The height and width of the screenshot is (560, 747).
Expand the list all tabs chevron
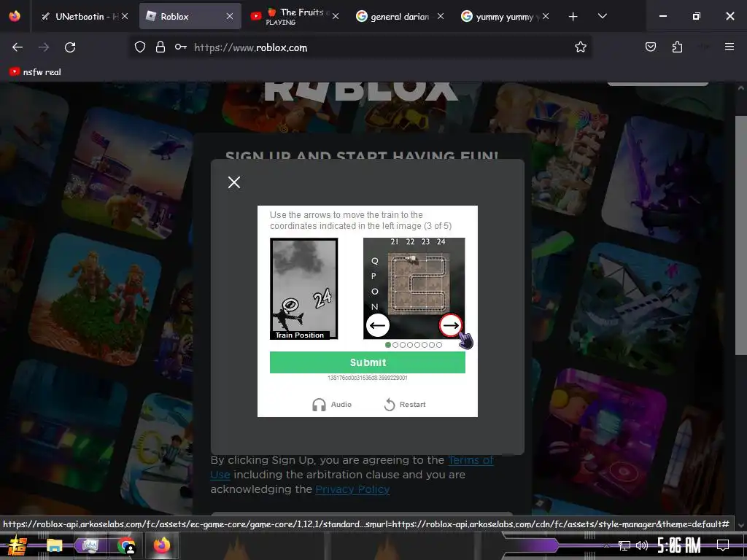[602, 16]
